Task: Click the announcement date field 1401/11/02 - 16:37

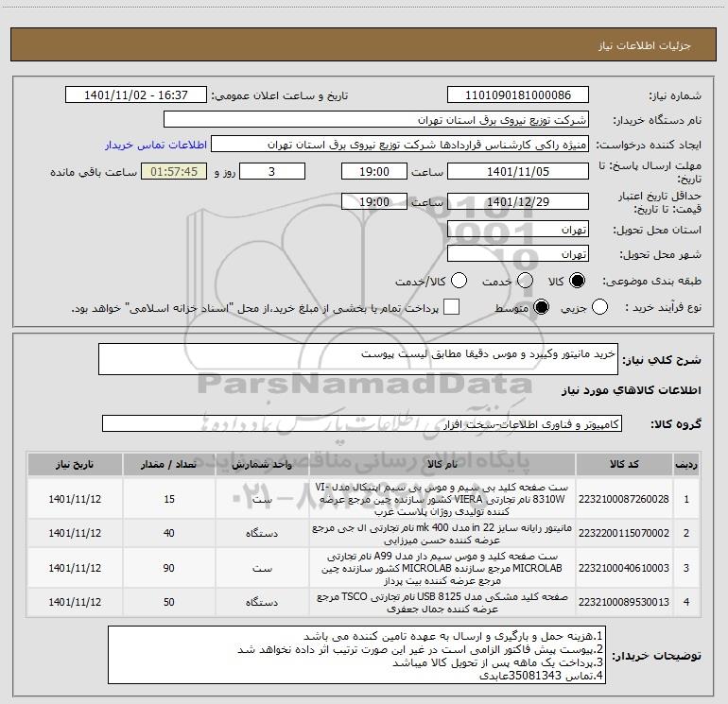Action: [x=136, y=95]
